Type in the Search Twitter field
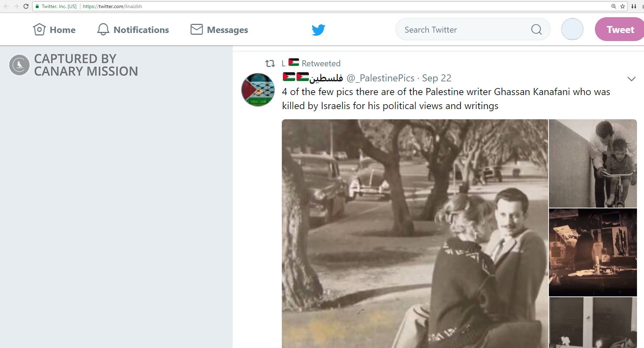This screenshot has height=348, width=644. [x=463, y=29]
